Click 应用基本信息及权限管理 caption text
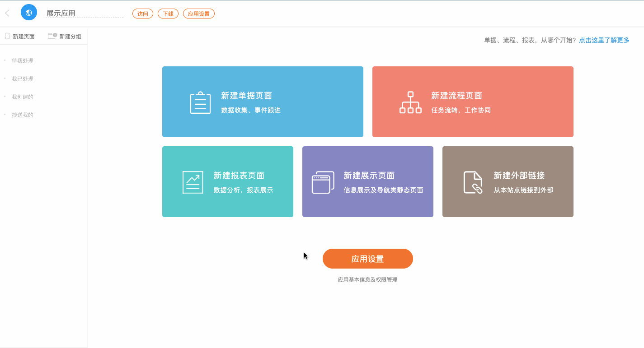This screenshot has width=644, height=348. tap(367, 280)
